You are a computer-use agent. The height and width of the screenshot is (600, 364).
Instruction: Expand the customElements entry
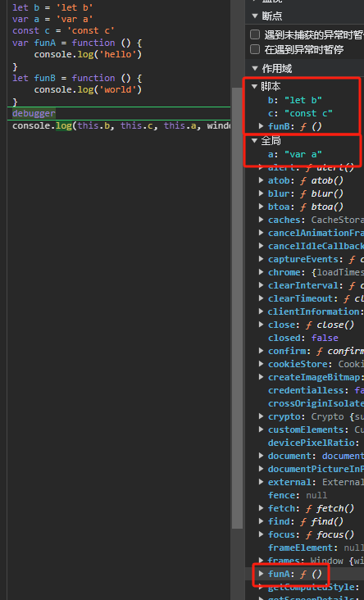click(261, 430)
